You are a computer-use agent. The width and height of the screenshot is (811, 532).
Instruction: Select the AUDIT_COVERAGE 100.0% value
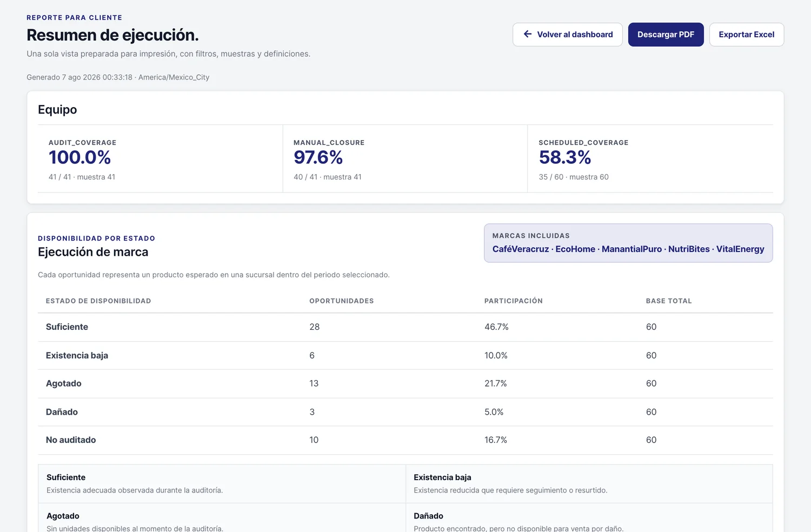click(80, 157)
